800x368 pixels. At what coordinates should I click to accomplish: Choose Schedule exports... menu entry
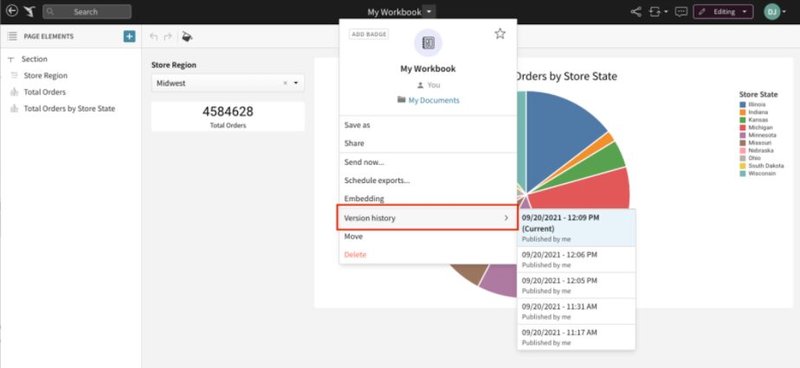click(428, 180)
